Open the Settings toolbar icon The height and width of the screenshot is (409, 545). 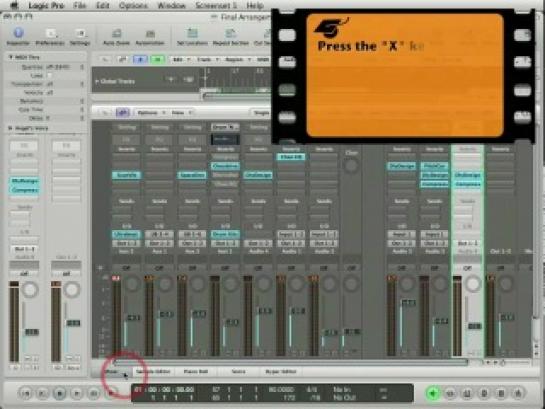point(80,36)
